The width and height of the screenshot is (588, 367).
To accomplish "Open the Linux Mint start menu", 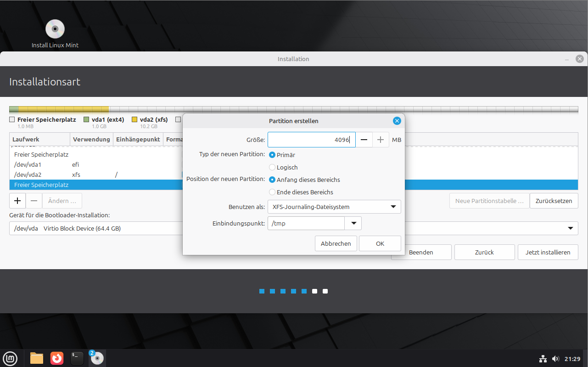I will (x=10, y=358).
